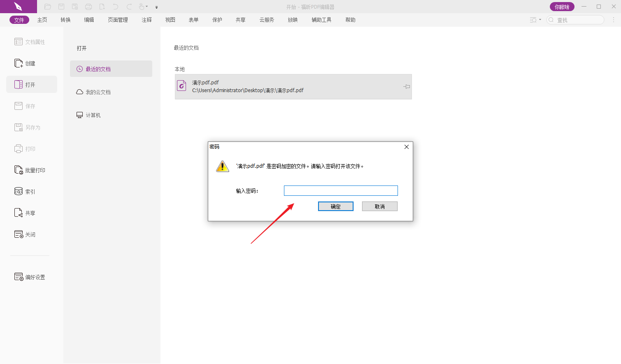Open the 保护 protect ribbon tab
Viewport: 621px width, 364px height.
[x=217, y=20]
